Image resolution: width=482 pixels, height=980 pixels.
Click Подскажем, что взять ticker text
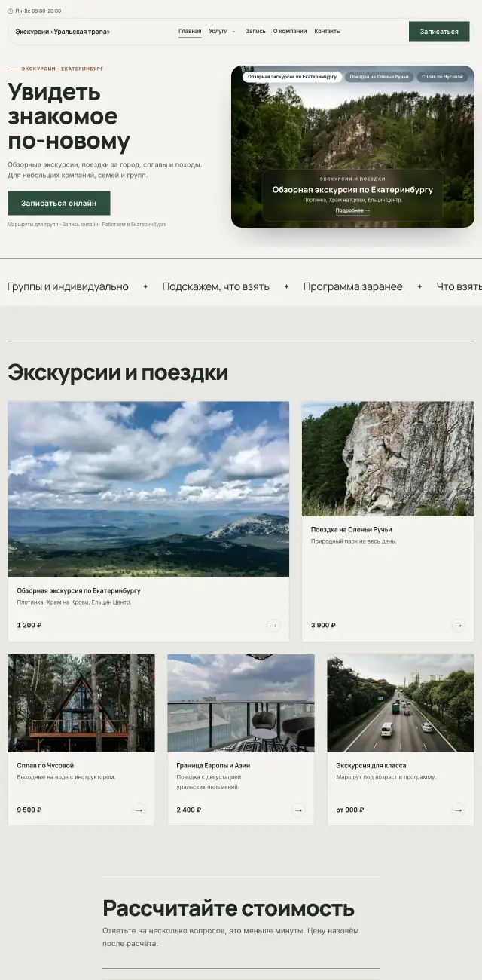click(216, 286)
